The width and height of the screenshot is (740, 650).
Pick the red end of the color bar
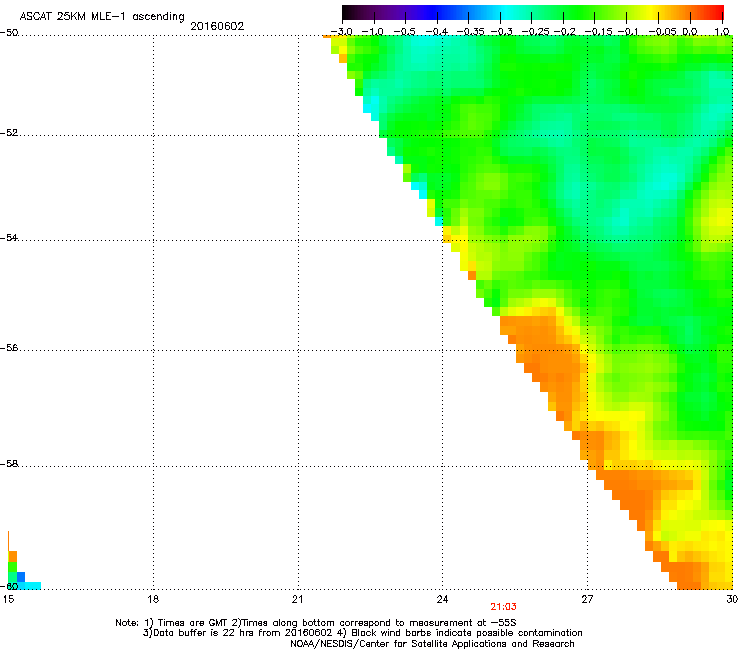(717, 13)
